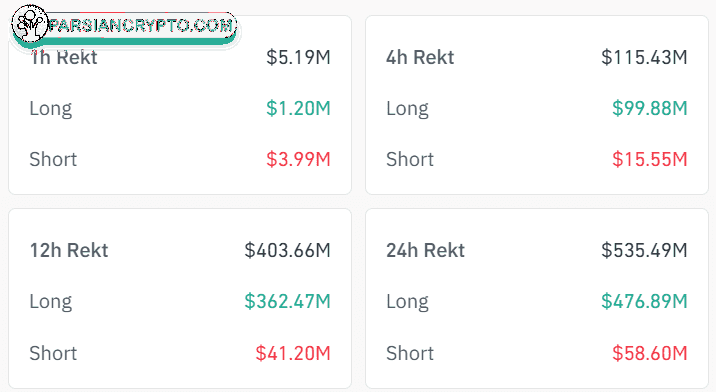Select the 24h Rekt heading

point(426,250)
